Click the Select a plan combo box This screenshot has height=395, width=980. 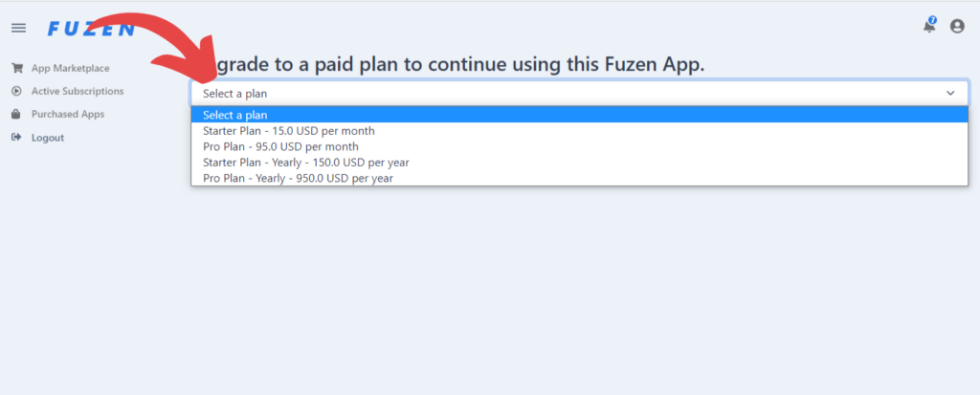point(580,94)
